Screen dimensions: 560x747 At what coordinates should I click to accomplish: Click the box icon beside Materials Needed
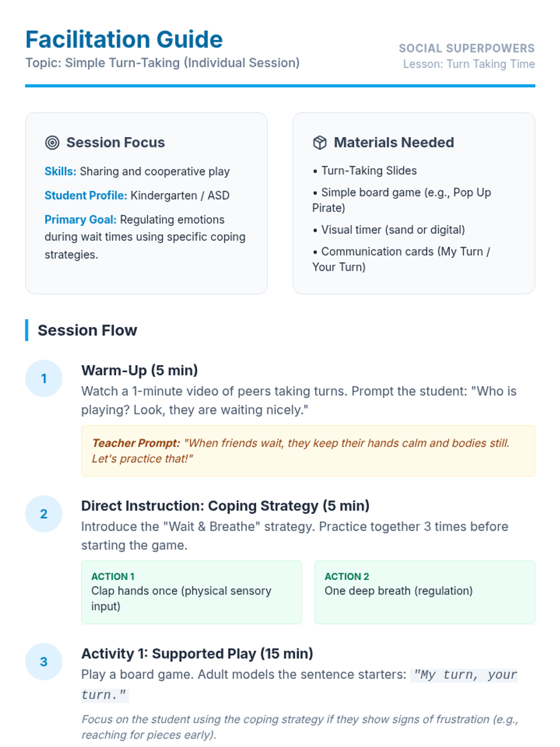pyautogui.click(x=320, y=142)
